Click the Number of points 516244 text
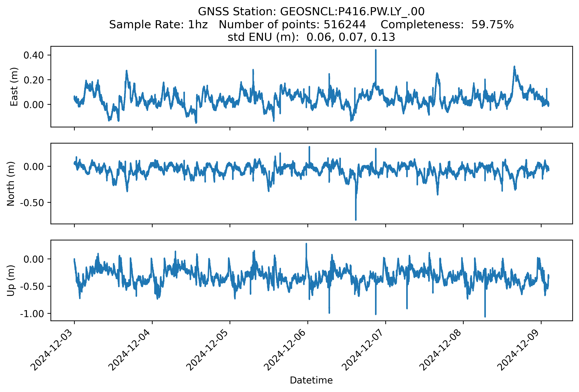Image resolution: width=579 pixels, height=392 pixels. pos(292,24)
